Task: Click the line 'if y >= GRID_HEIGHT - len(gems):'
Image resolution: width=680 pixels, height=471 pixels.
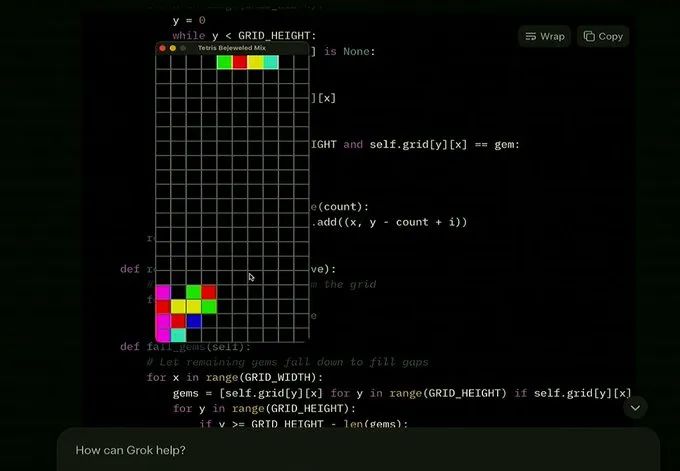Action: coord(304,424)
